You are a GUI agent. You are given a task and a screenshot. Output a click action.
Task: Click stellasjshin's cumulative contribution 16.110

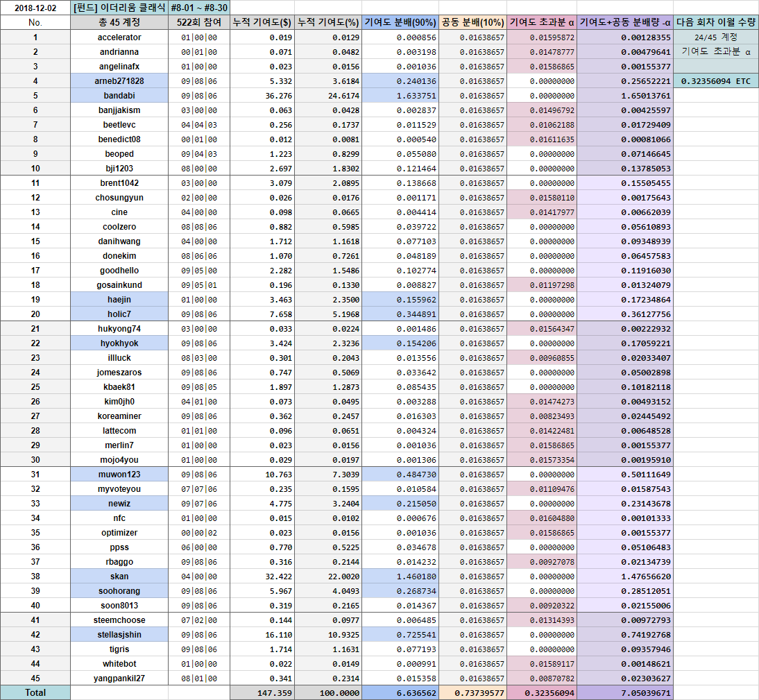262,635
